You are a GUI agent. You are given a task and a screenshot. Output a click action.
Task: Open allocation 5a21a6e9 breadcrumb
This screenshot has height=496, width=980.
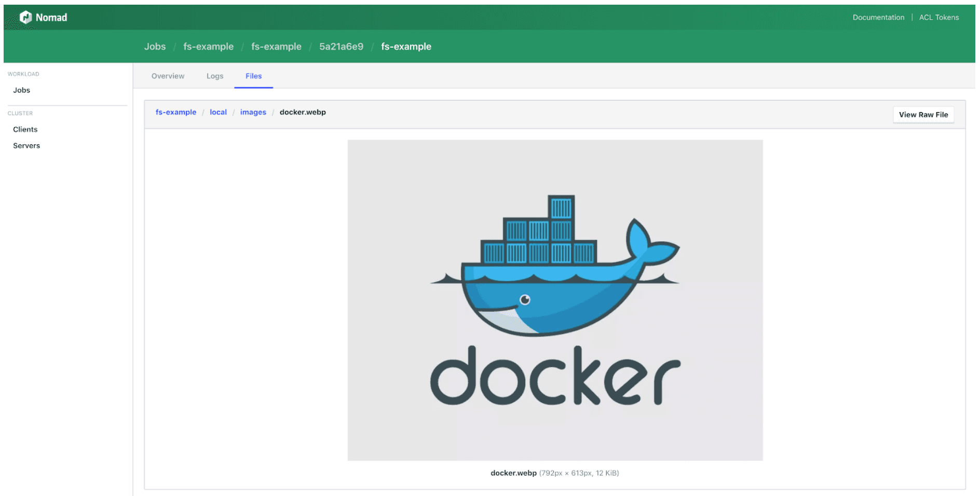coord(341,47)
